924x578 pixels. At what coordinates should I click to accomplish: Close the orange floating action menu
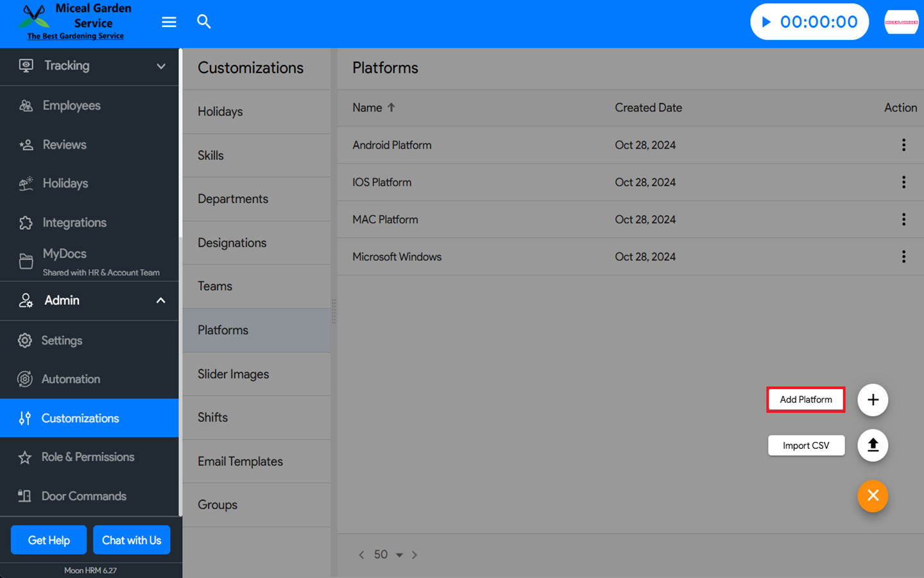872,496
